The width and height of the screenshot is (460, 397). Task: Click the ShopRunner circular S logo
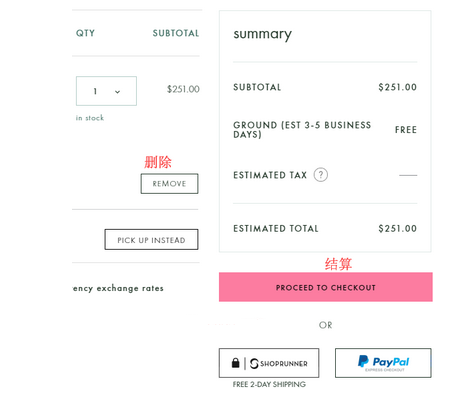254,363
